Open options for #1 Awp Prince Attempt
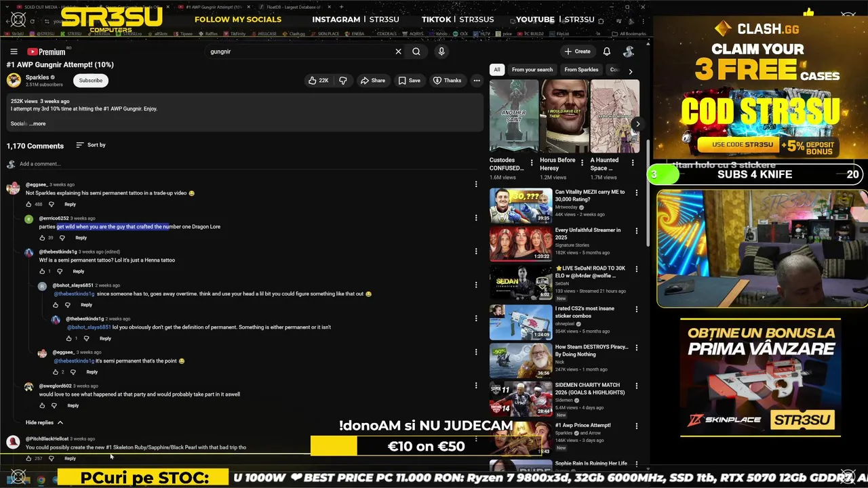 click(x=636, y=426)
